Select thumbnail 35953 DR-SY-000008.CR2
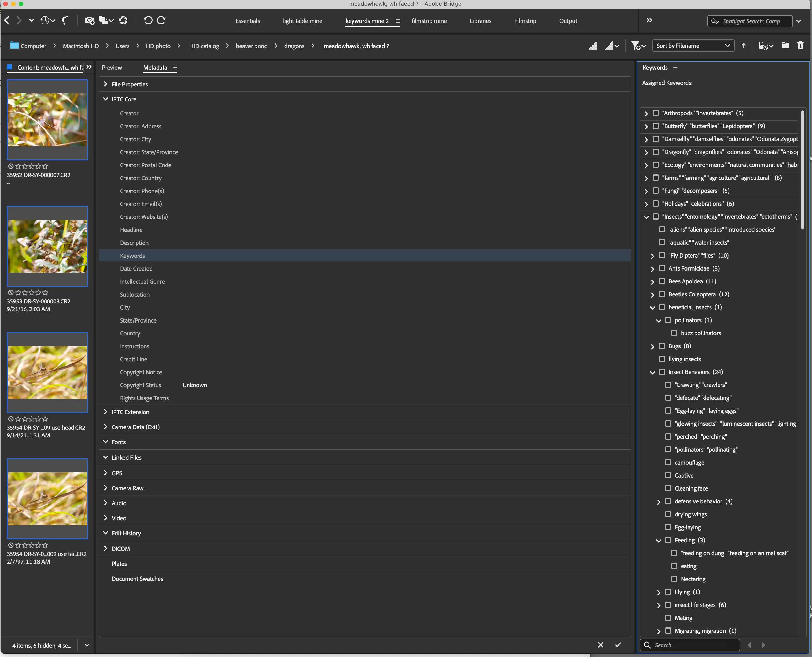This screenshot has height=657, width=812. tap(47, 246)
